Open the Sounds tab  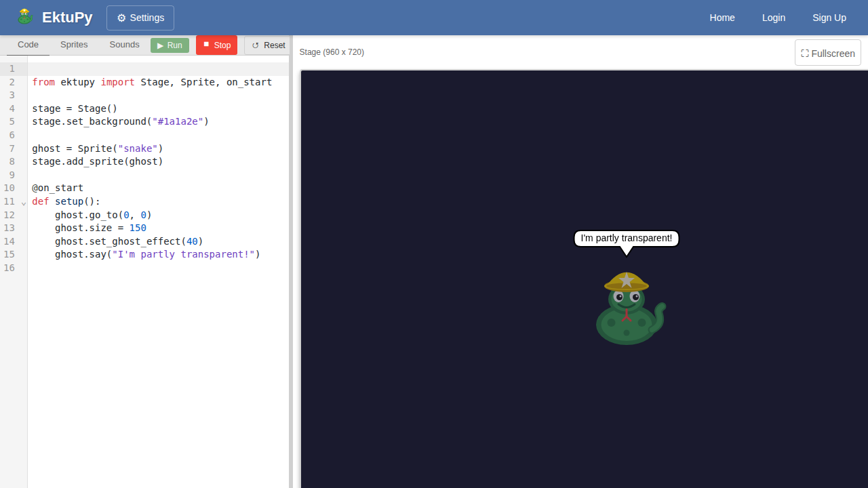124,45
